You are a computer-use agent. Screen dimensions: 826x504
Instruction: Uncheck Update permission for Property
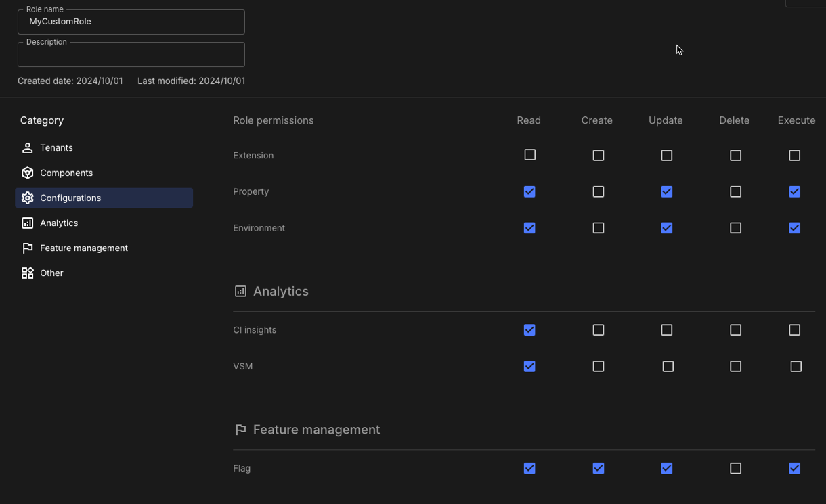click(666, 191)
